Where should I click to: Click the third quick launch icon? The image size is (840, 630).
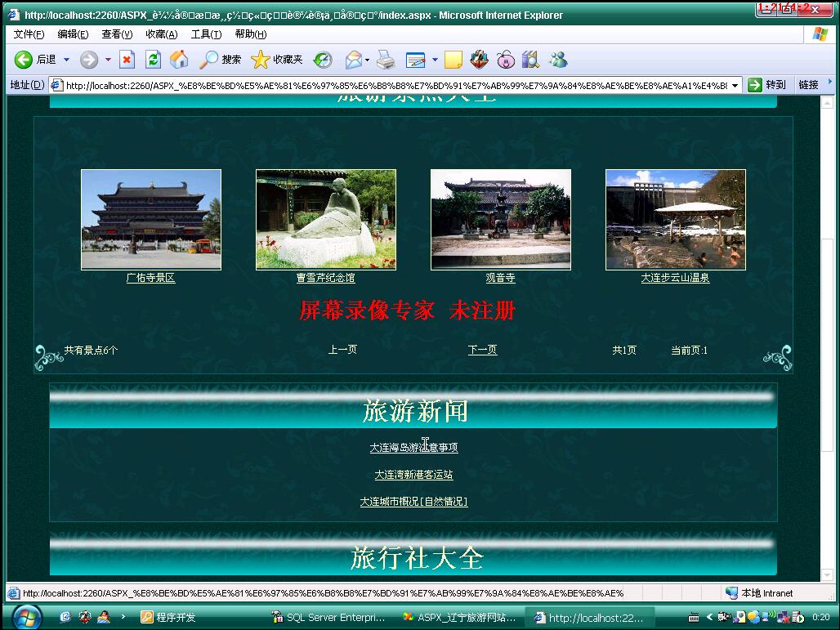pos(104,617)
